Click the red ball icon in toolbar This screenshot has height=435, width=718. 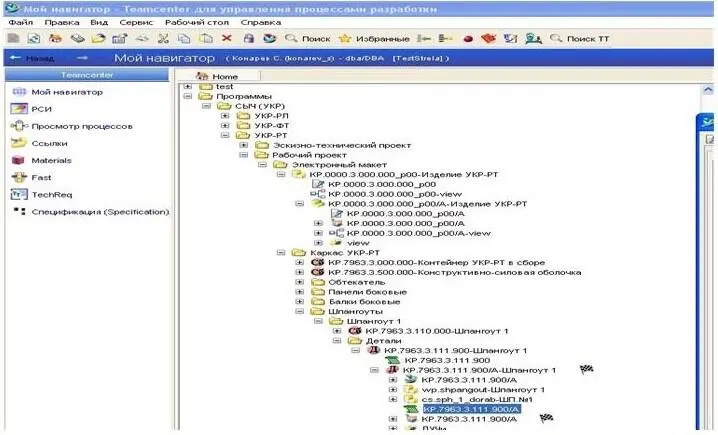(x=468, y=39)
